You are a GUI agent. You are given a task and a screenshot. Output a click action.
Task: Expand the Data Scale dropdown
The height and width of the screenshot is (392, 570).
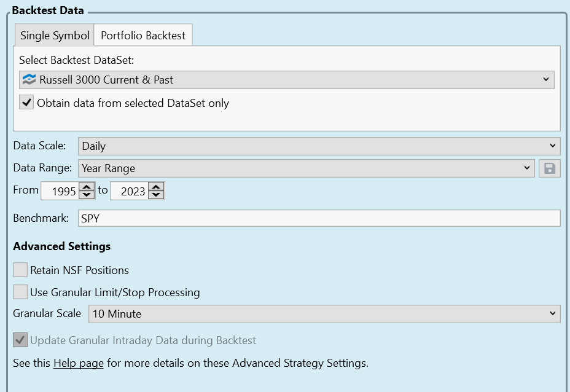pyautogui.click(x=319, y=146)
